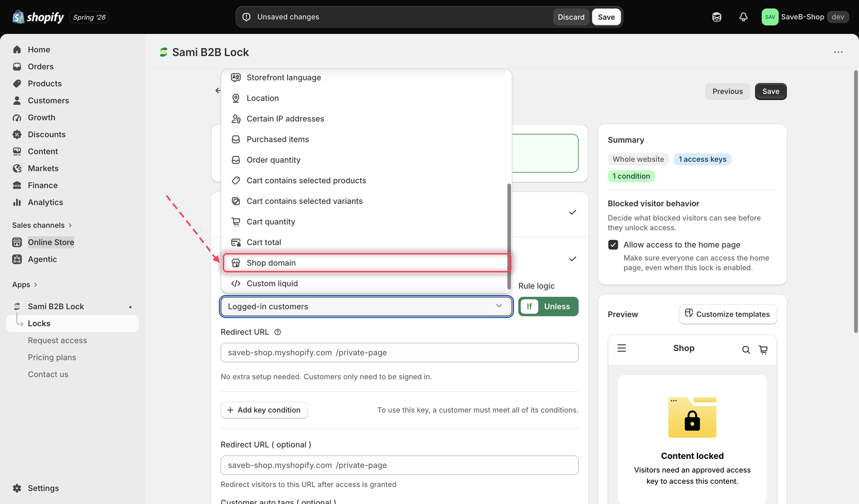Open the three-dot more actions menu
859x504 pixels.
838,52
